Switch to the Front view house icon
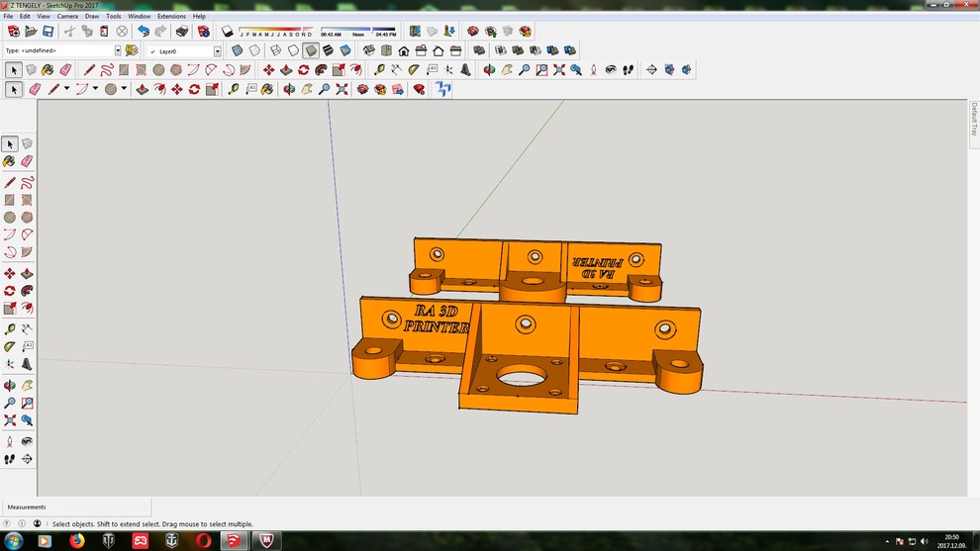 click(x=403, y=50)
